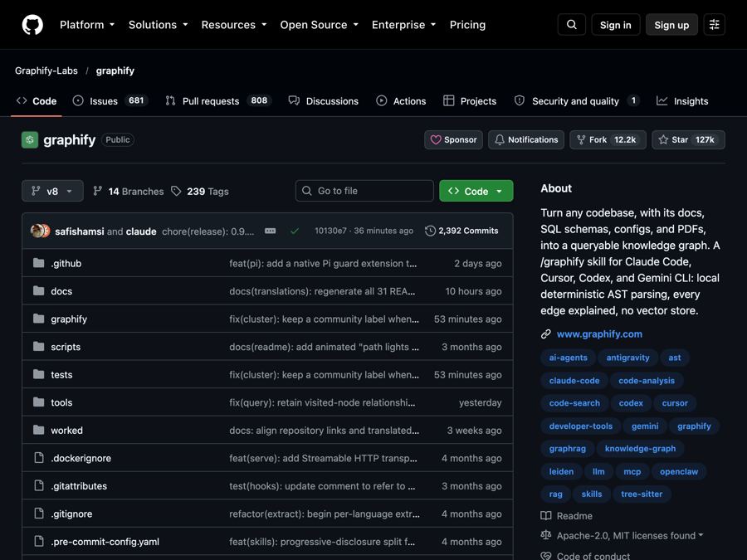Open the www.graphify.com link
The image size is (747, 560).
click(599, 334)
